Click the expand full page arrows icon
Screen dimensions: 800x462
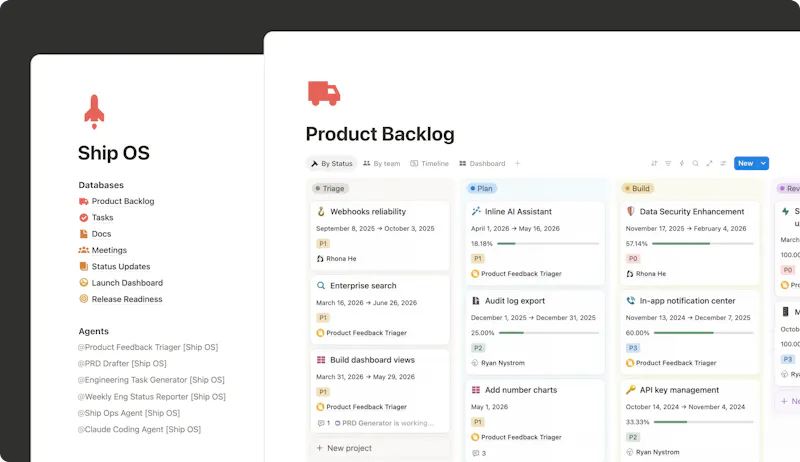pos(709,163)
